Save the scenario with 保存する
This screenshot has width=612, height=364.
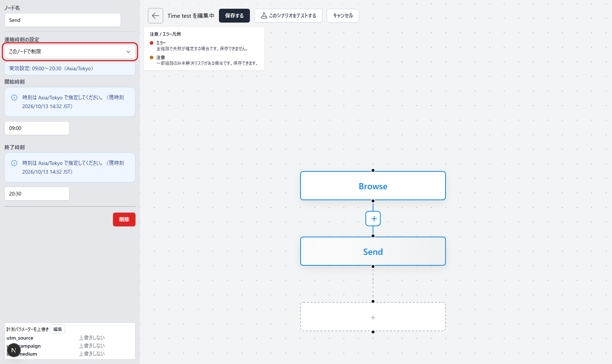[x=234, y=16]
